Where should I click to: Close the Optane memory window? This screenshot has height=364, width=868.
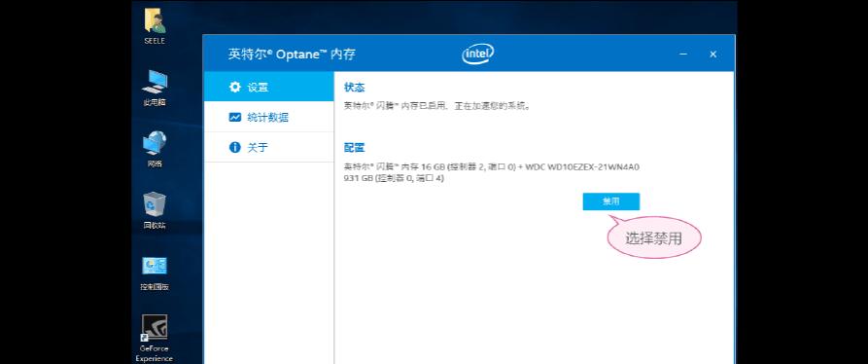click(x=713, y=55)
